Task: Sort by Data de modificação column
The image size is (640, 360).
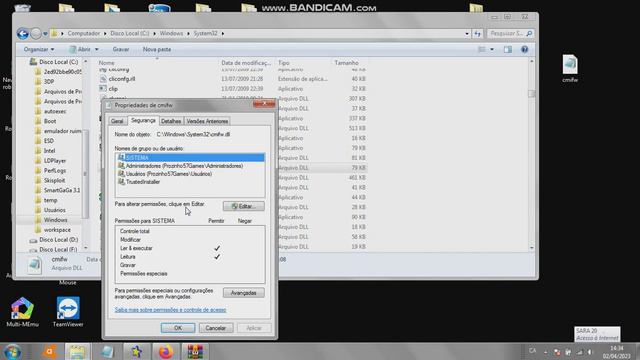Action: pos(246,63)
